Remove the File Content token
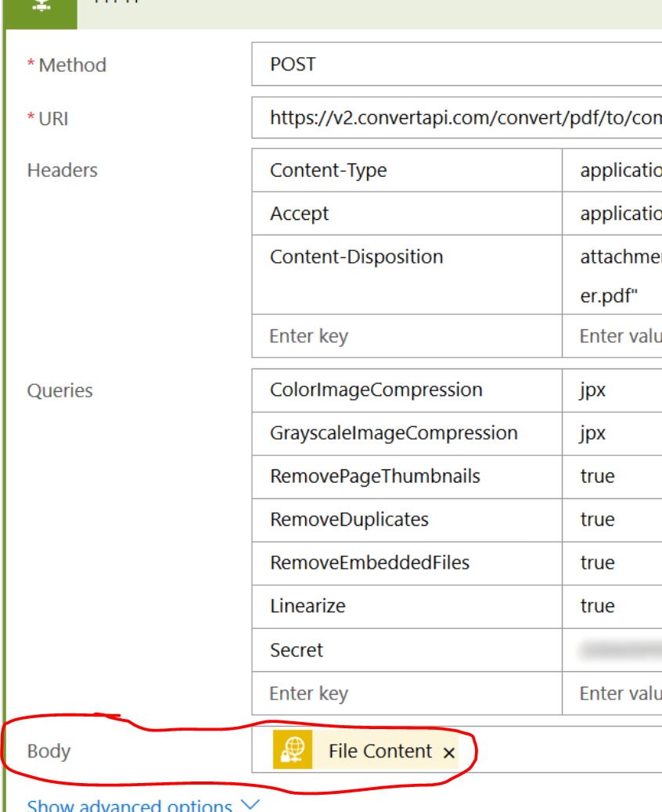Viewport: 662px width, 812px height. pyautogui.click(x=449, y=752)
